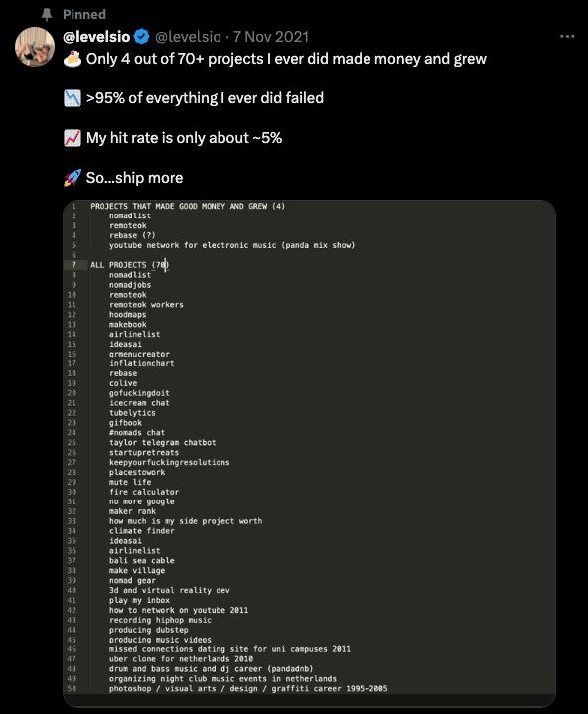Click the bold @levelsio display name

[96, 37]
